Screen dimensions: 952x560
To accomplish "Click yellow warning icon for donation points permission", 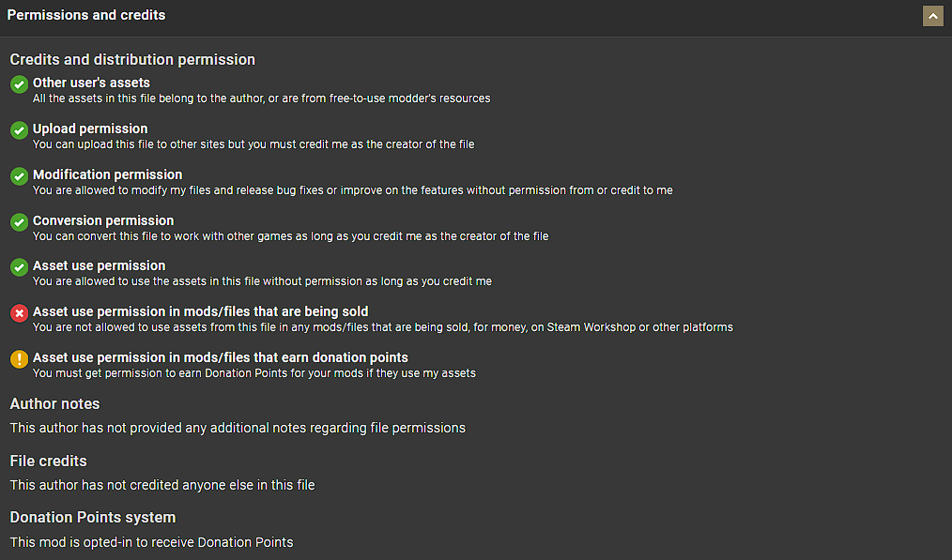I will (19, 359).
